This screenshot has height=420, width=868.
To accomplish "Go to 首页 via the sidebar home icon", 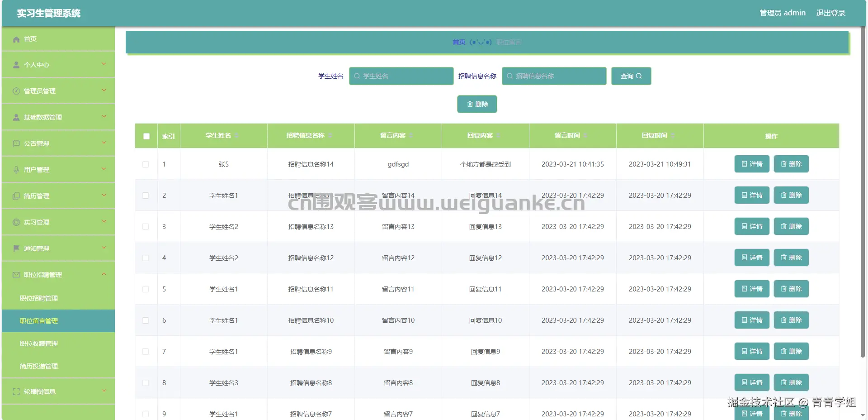I will click(16, 39).
